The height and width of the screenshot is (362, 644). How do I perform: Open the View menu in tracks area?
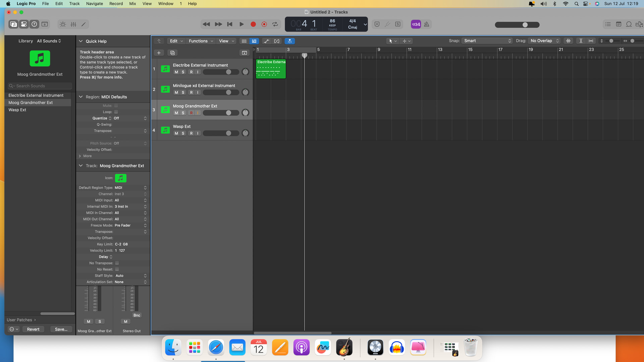click(226, 41)
